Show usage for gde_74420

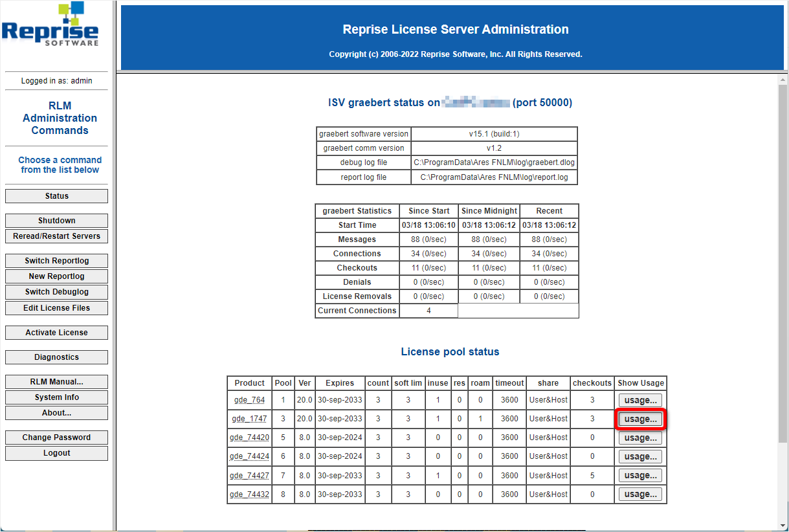640,438
